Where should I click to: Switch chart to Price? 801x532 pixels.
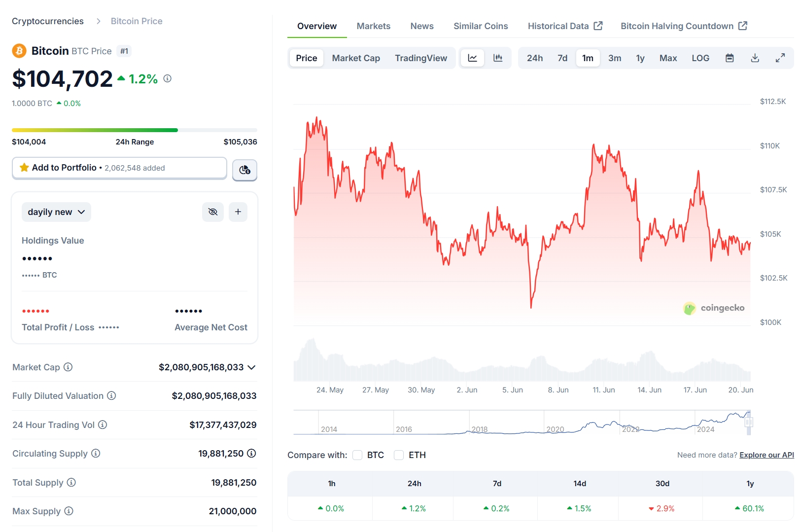[307, 58]
